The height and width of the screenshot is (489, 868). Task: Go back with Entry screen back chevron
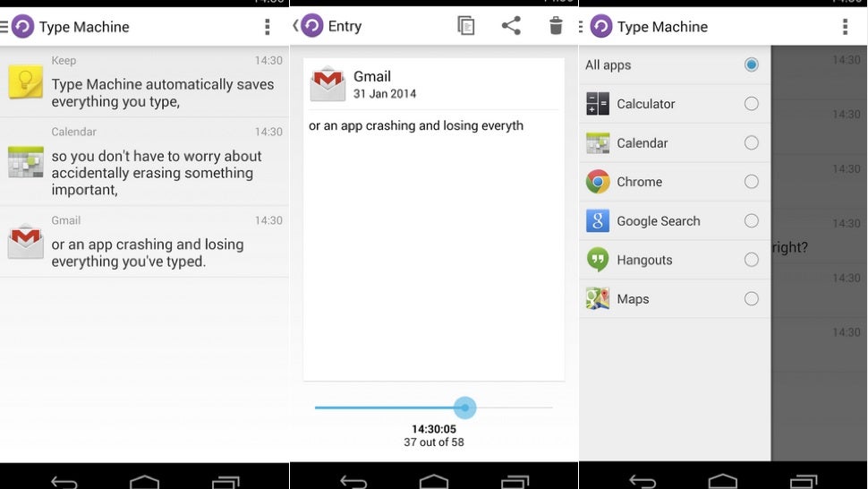(x=295, y=25)
